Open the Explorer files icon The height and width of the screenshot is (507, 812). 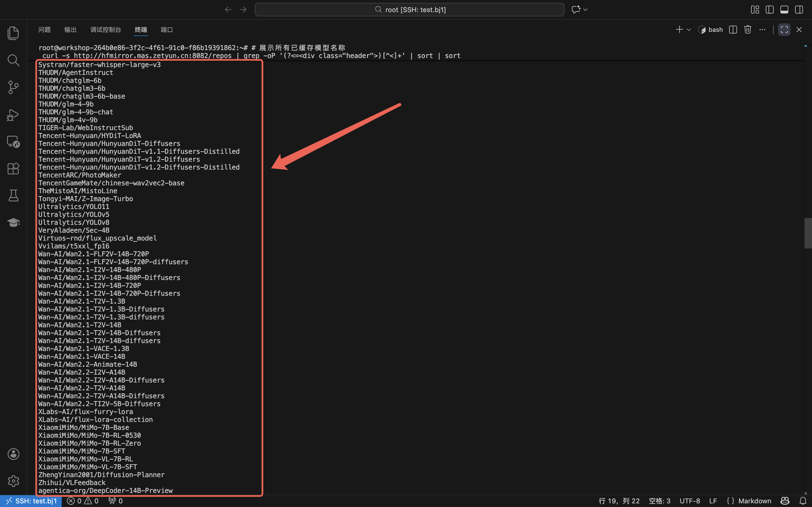(x=13, y=33)
